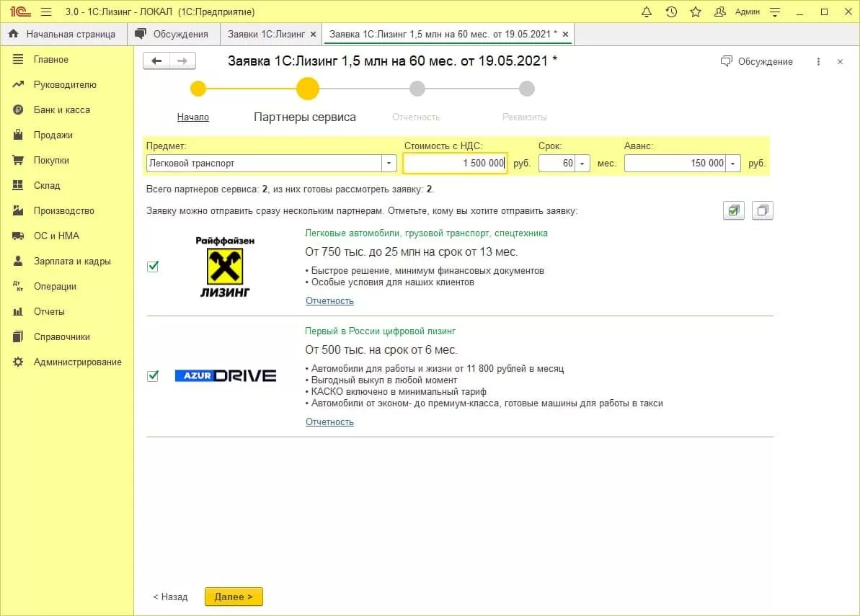Open favorites star icon

coord(696,12)
